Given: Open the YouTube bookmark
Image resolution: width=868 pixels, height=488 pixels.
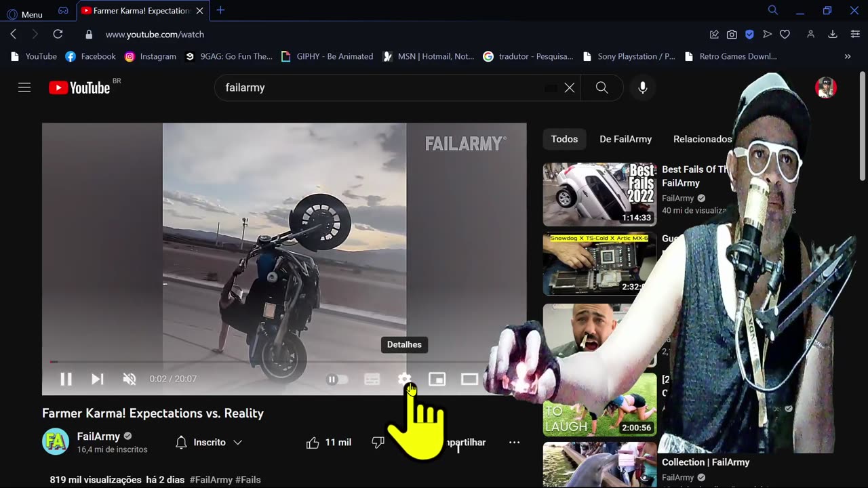Looking at the screenshot, I should click(x=33, y=56).
